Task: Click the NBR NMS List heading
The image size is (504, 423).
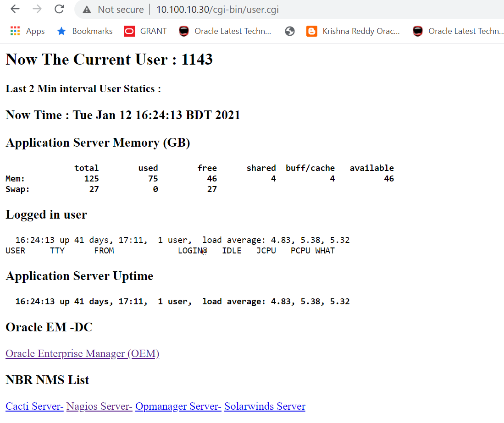Action: [47, 380]
